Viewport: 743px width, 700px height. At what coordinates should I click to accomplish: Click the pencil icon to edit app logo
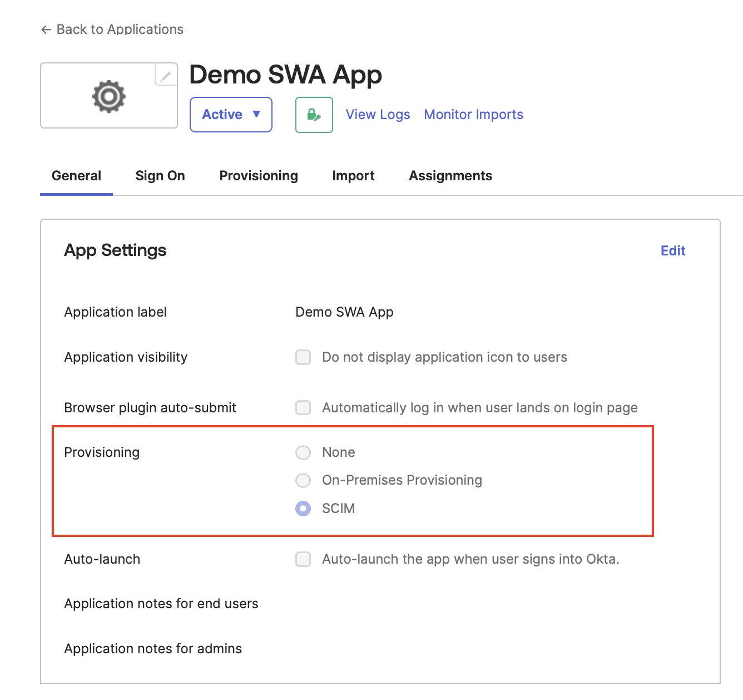pos(165,76)
